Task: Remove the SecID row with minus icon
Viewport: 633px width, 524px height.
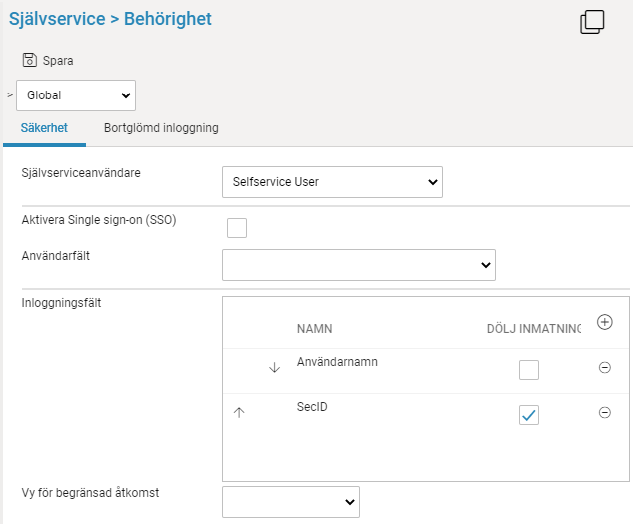Action: click(x=604, y=412)
